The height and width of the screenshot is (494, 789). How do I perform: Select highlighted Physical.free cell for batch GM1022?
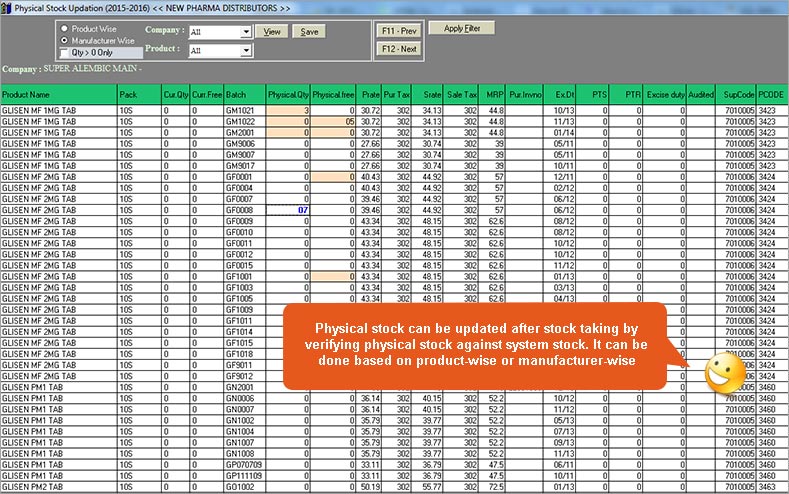click(333, 121)
